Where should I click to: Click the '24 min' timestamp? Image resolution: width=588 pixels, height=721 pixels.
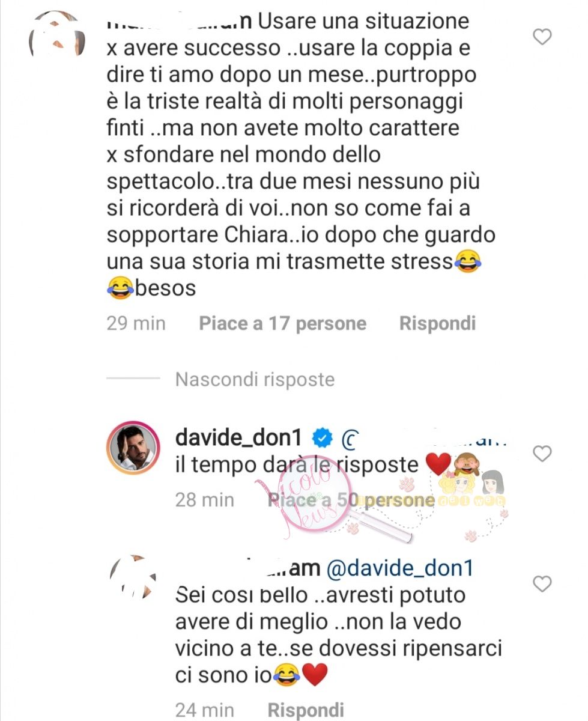pos(204,710)
